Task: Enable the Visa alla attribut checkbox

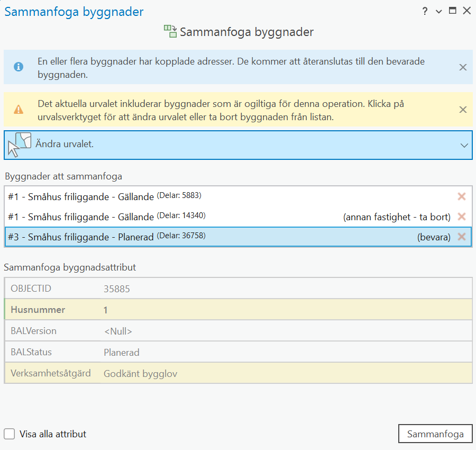Action: pyautogui.click(x=10, y=434)
